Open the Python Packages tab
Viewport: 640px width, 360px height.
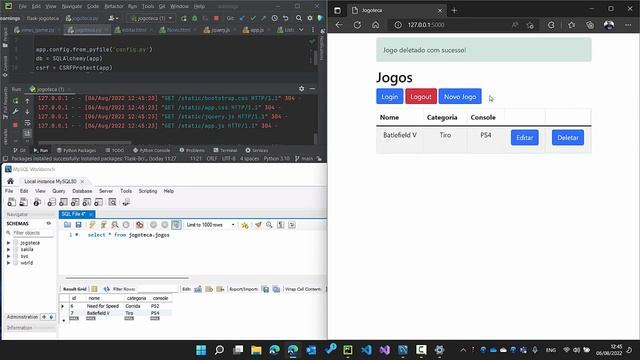(76, 150)
